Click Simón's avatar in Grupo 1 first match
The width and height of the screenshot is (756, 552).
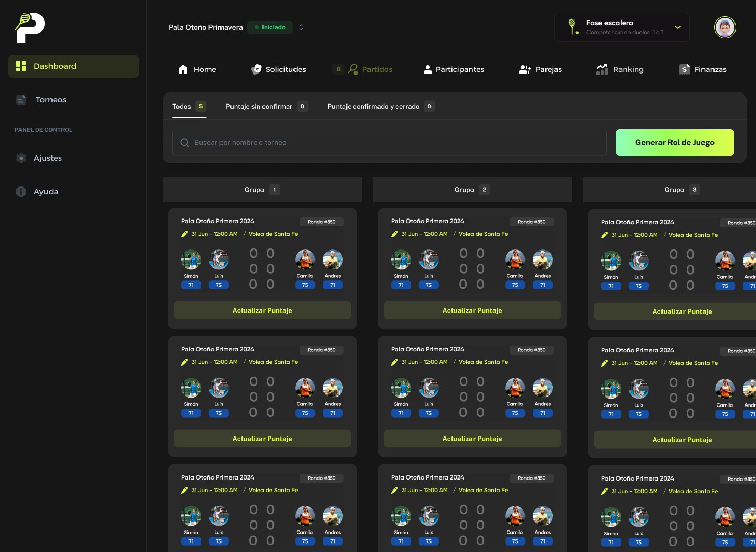coord(191,260)
